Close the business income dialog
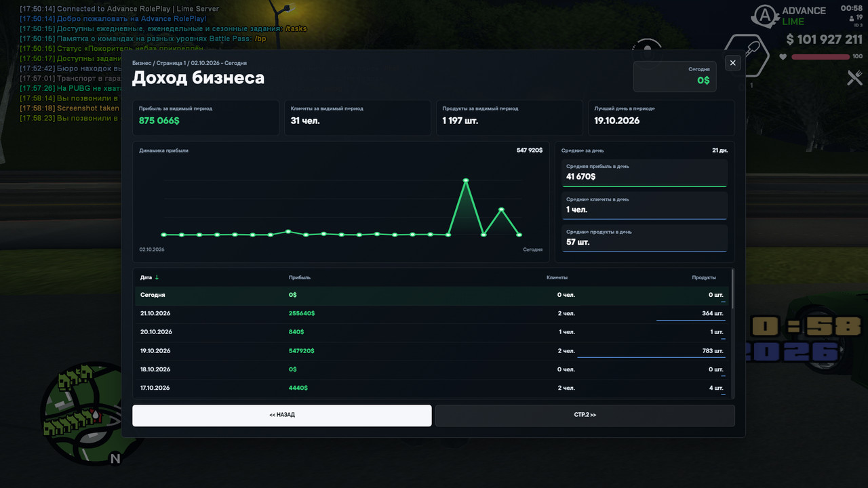The height and width of the screenshot is (488, 868). click(732, 63)
